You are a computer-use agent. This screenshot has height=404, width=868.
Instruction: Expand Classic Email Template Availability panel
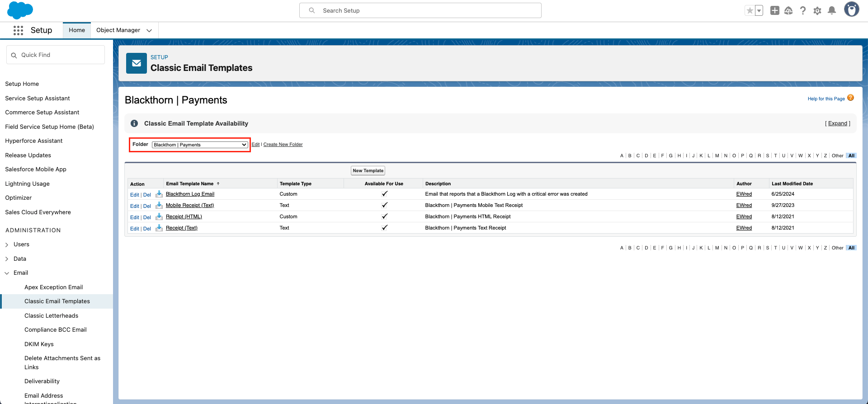[838, 123]
